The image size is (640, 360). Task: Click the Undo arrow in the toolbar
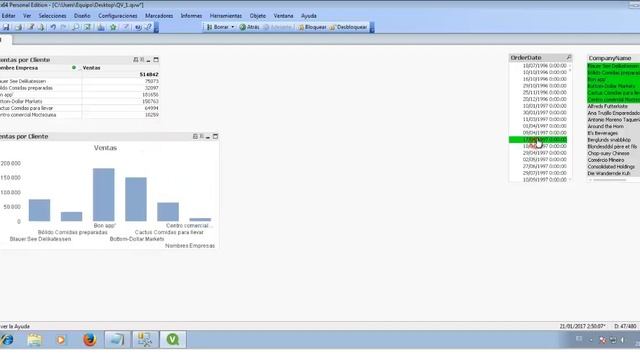[53, 27]
